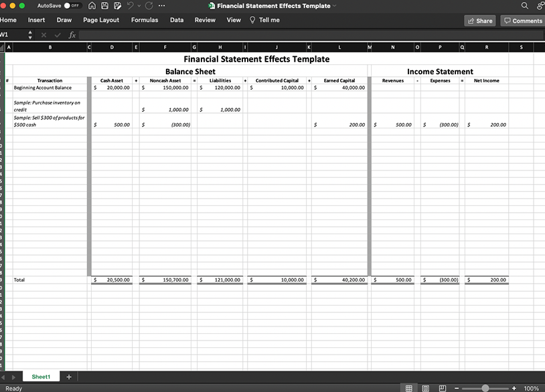Select the 'Financial Statement Effects Template' title cell
Image resolution: width=545 pixels, height=392 pixels.
tap(256, 59)
